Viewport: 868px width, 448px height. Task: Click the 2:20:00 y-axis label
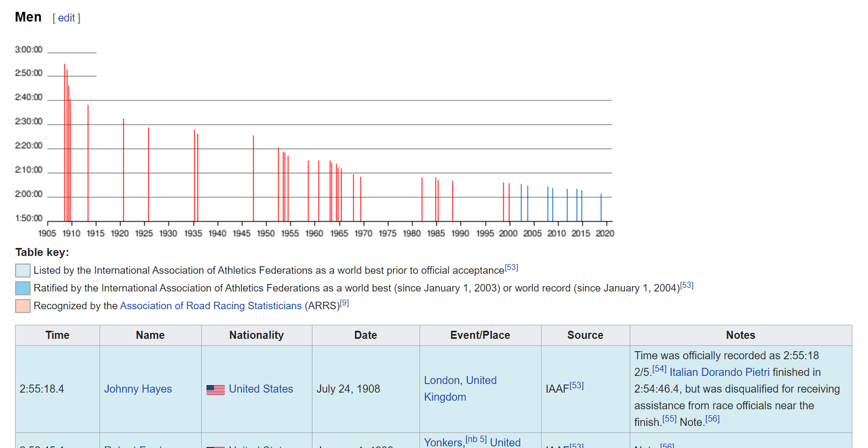29,146
